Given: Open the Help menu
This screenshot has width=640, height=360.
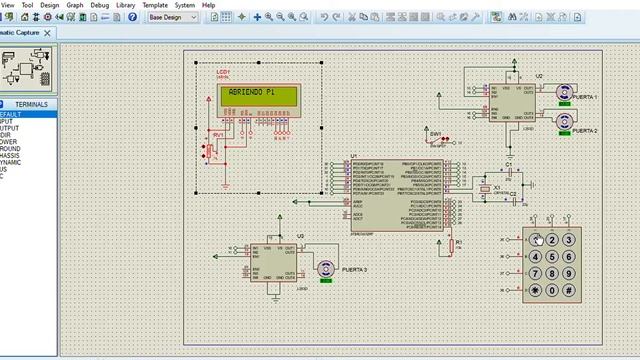Looking at the screenshot, I should 209,5.
